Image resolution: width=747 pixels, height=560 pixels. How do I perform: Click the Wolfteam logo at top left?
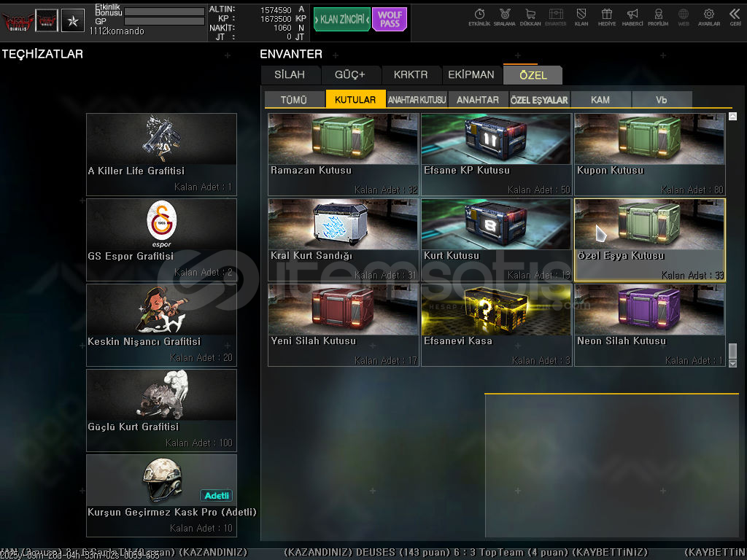[18, 21]
